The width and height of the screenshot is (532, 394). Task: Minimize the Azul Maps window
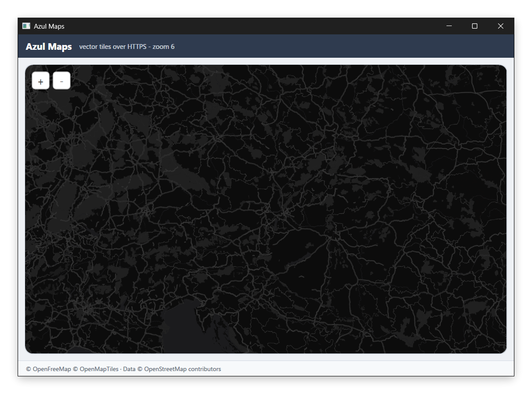click(x=449, y=26)
